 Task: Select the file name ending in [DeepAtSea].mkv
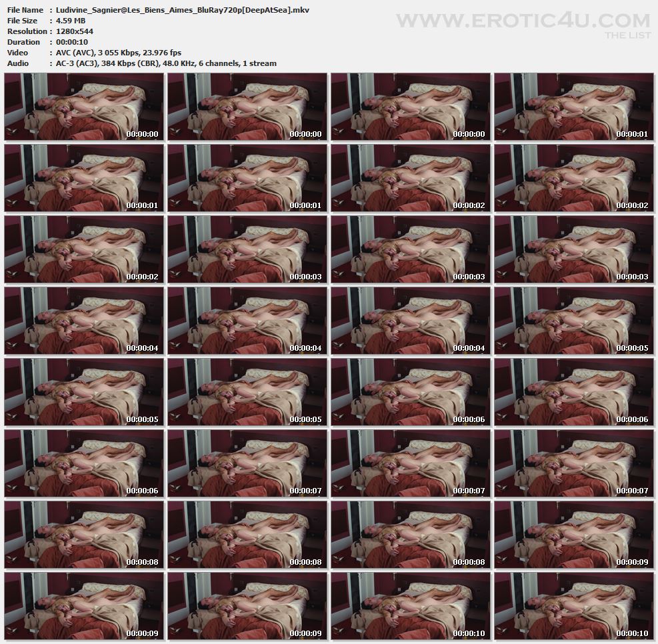click(183, 10)
